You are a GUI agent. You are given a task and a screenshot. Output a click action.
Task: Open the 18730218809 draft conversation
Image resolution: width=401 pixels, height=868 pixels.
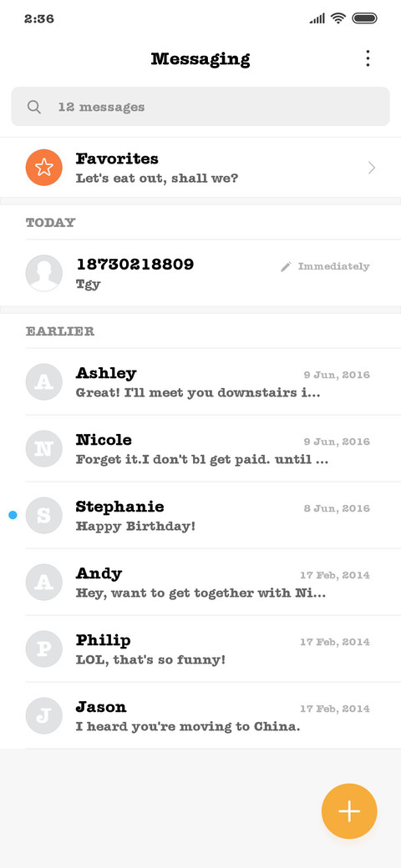[x=200, y=273]
